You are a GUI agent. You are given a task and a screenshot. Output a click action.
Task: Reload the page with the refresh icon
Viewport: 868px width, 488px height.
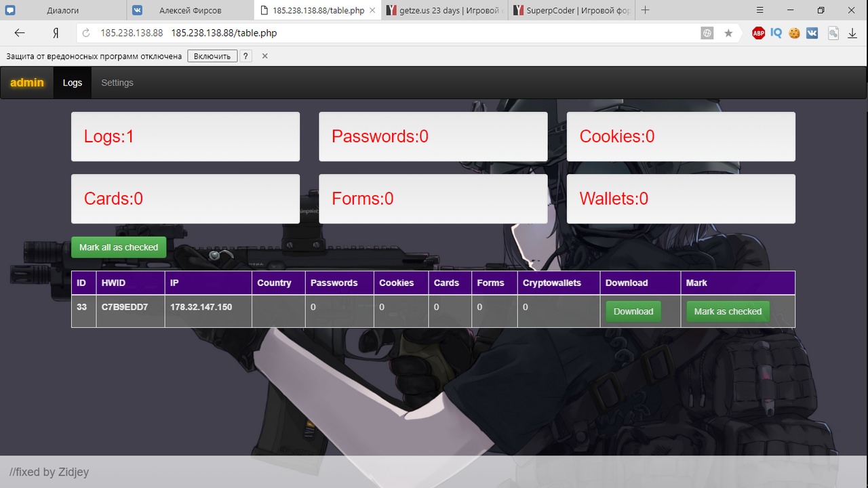pos(86,33)
